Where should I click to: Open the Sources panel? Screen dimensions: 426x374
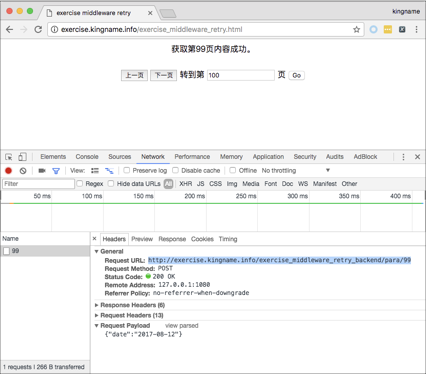(x=120, y=157)
